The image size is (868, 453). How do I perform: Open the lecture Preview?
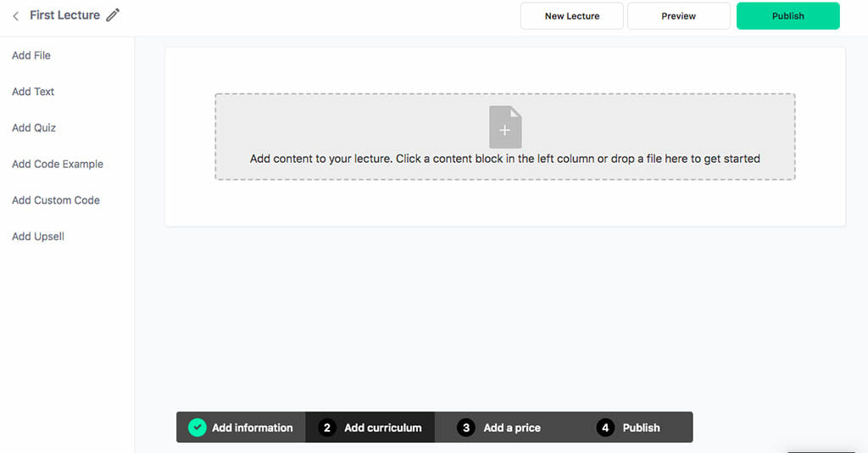(x=679, y=16)
